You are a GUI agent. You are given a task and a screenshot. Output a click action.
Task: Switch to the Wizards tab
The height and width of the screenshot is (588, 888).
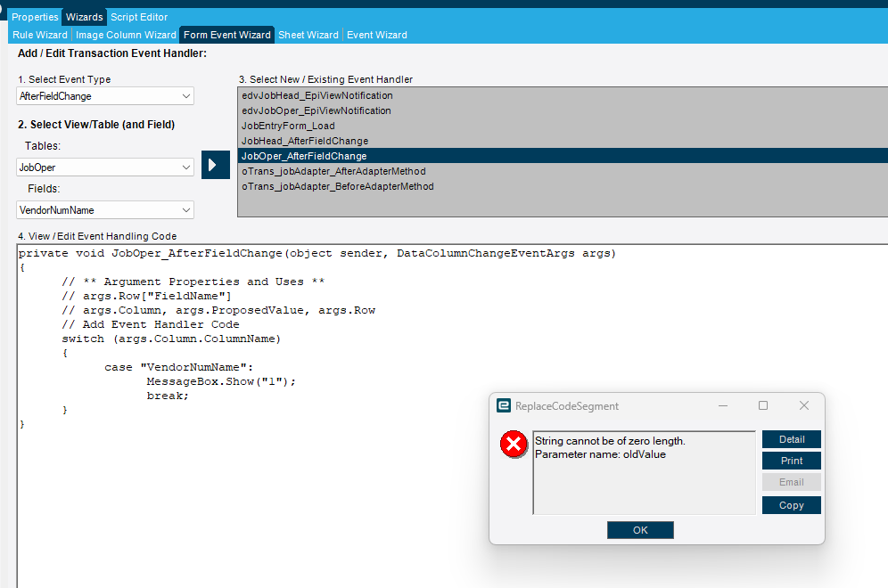coord(85,17)
